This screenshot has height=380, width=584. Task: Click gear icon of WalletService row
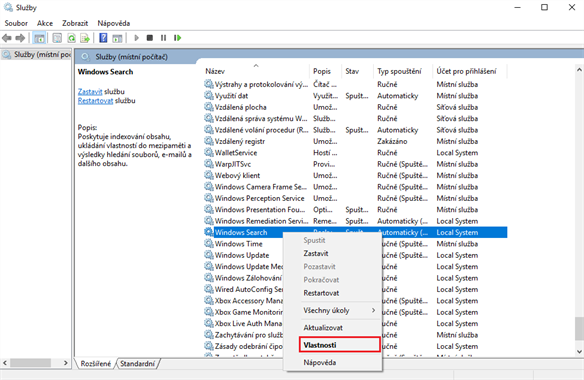[x=209, y=152]
